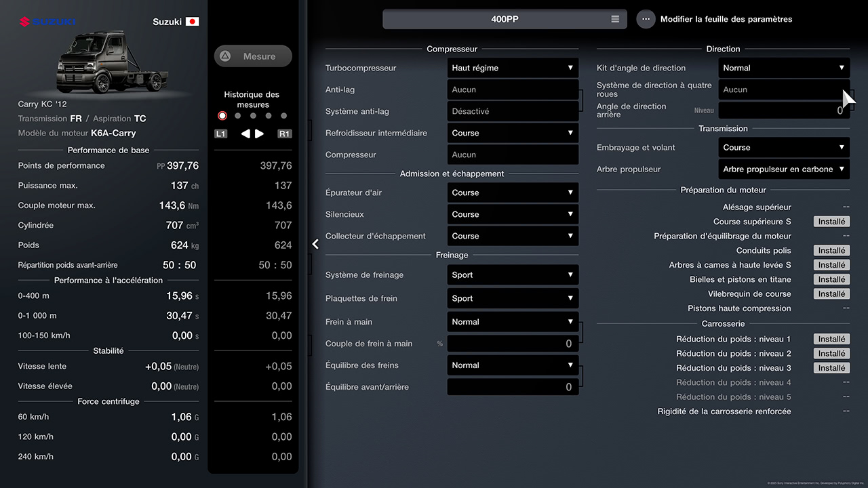Screen dimensions: 868x488
Task: Toggle Vilebrequin de course Installé
Action: coord(831,294)
